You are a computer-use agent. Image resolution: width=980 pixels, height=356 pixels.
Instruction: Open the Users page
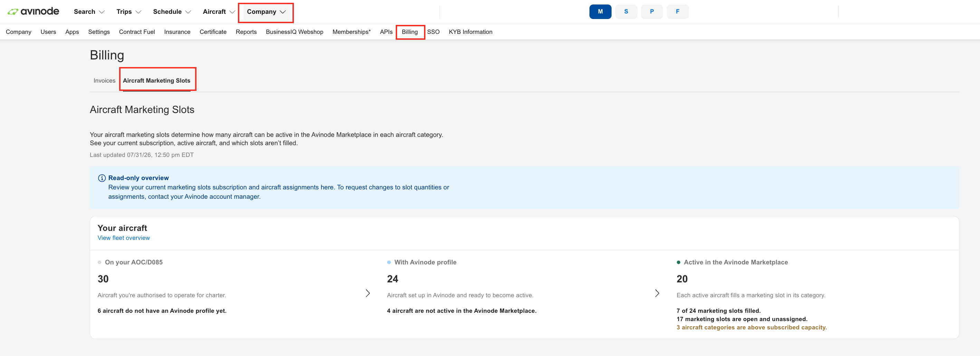[48, 32]
